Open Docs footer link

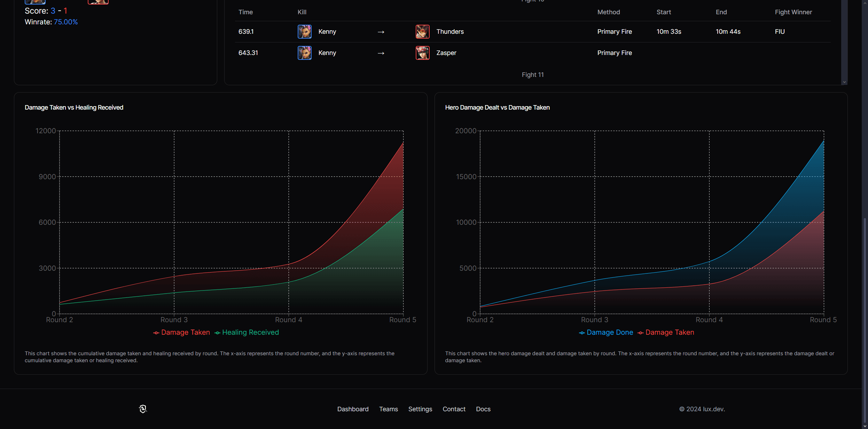(x=483, y=409)
